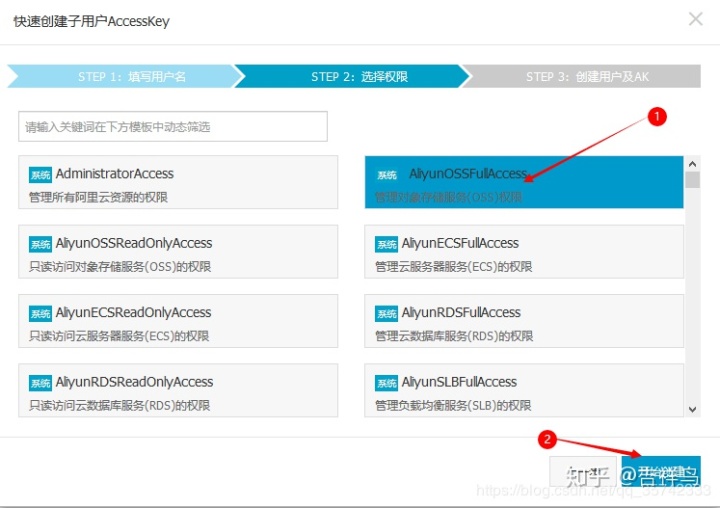
Task: Click 系统 badge on AliyunSLBFullAccess
Action: click(387, 383)
